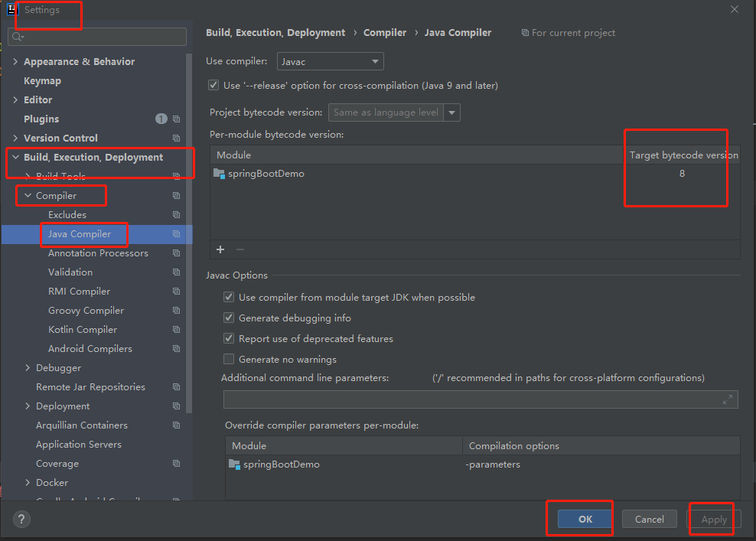Viewport: 756px width, 541px height.
Task: Click the minus icon to remove module
Action: pos(240,249)
